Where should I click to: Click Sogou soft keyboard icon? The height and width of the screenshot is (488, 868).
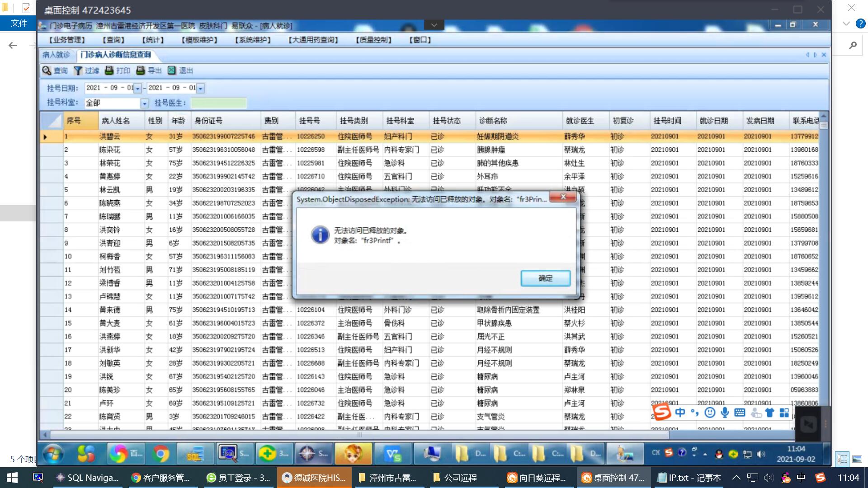740,412
